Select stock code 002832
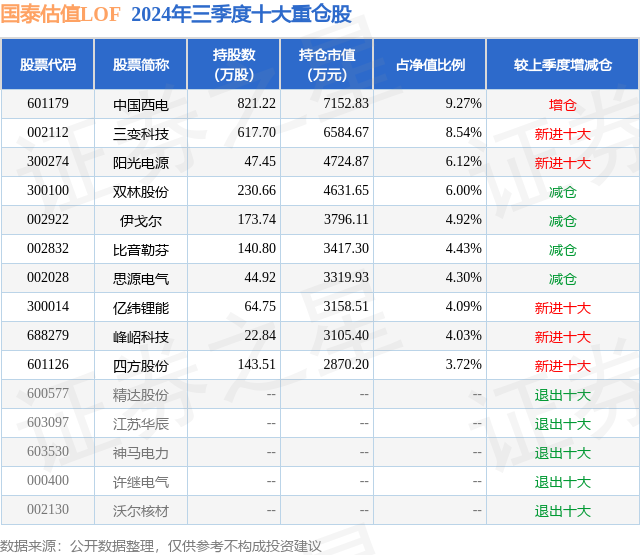Screen dimensions: 640x555 click(x=48, y=248)
